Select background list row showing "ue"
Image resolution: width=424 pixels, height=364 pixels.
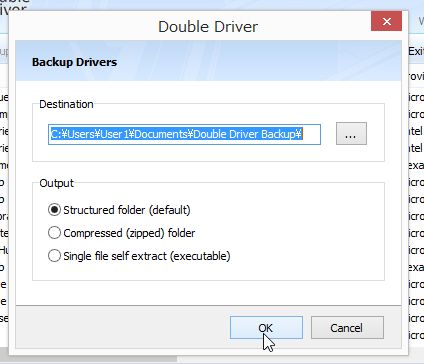coord(4,97)
